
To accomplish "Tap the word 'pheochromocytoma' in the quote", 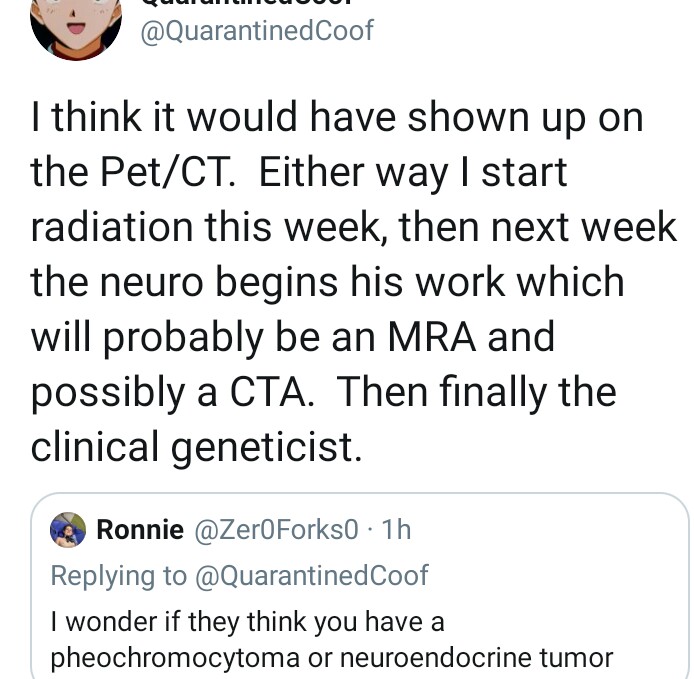I will (175, 658).
